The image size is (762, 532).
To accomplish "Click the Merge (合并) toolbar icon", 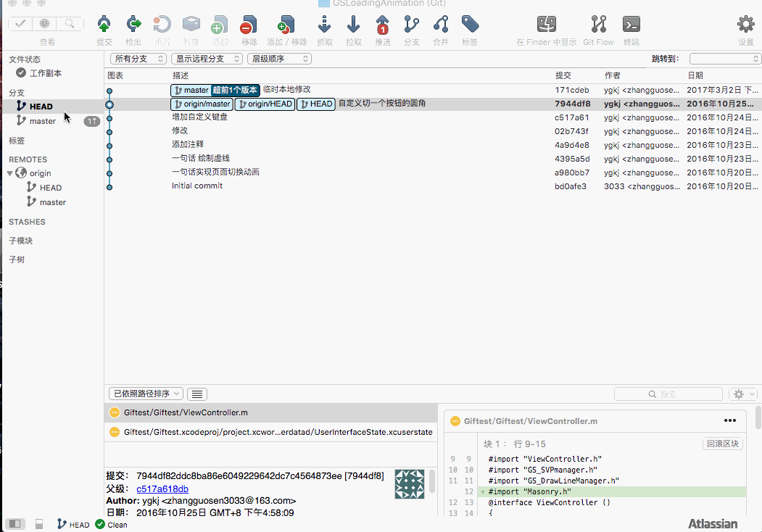I will 441,26.
